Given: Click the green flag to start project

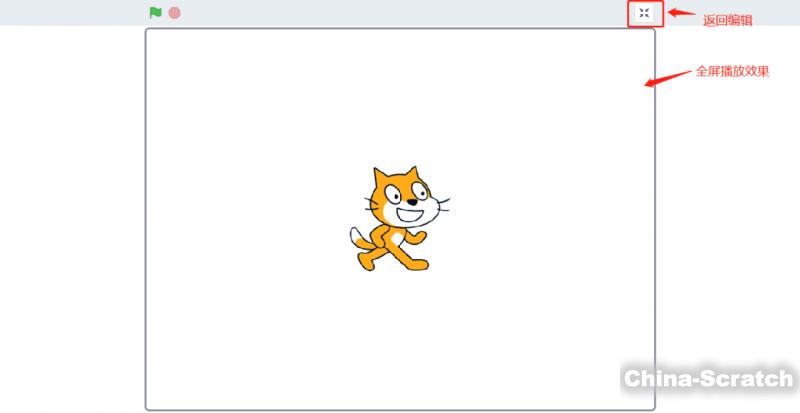Looking at the screenshot, I should pyautogui.click(x=156, y=13).
